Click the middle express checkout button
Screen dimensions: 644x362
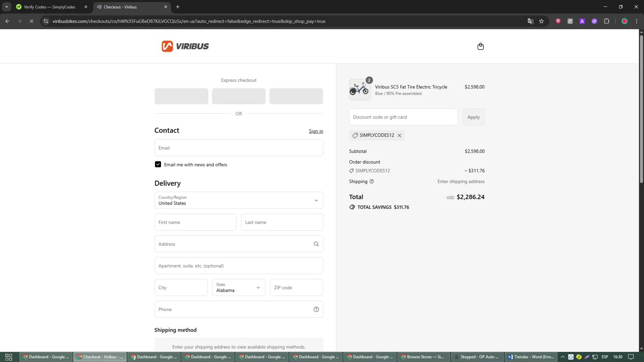[x=239, y=96]
